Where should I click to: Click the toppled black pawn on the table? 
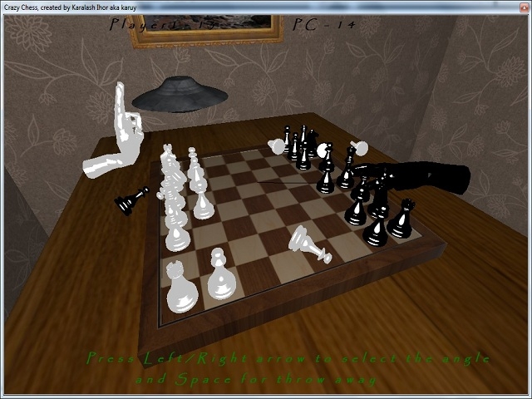(x=131, y=199)
